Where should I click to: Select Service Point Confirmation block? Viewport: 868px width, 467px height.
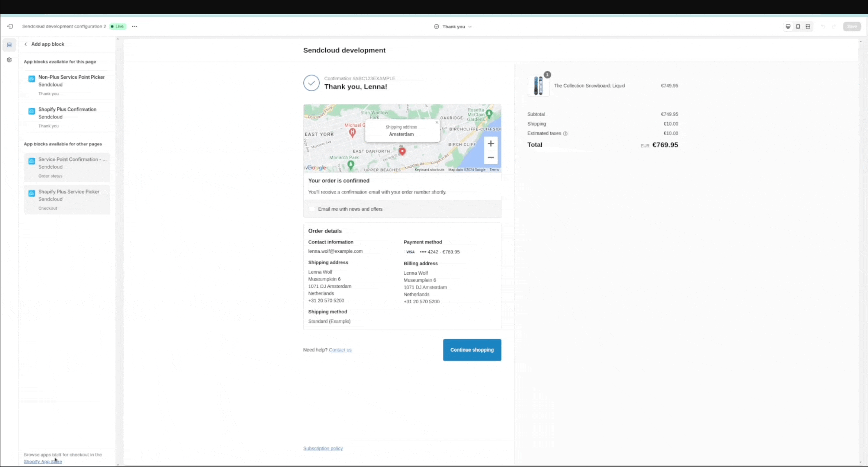67,167
